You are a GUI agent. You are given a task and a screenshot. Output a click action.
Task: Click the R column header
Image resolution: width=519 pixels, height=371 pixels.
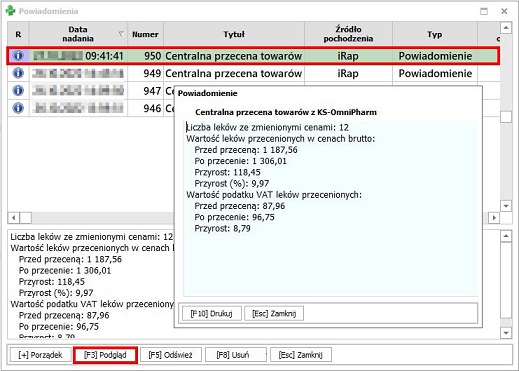18,34
